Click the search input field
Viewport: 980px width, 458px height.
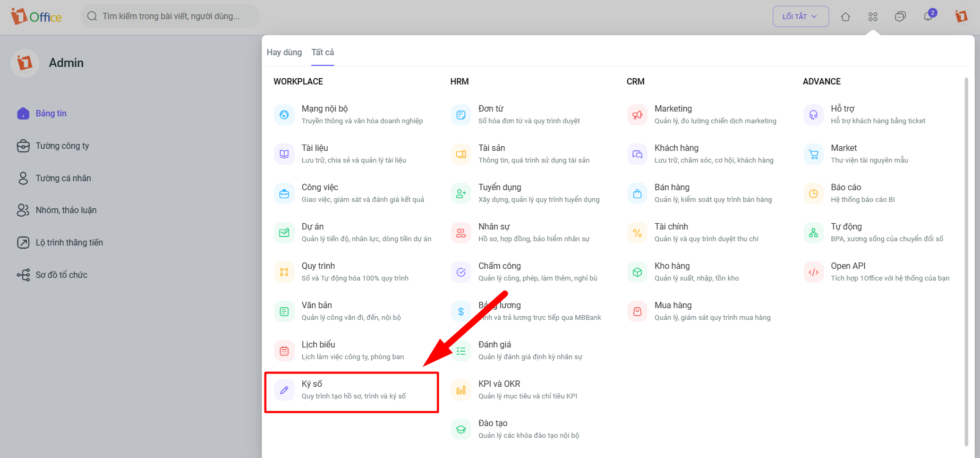click(x=171, y=16)
